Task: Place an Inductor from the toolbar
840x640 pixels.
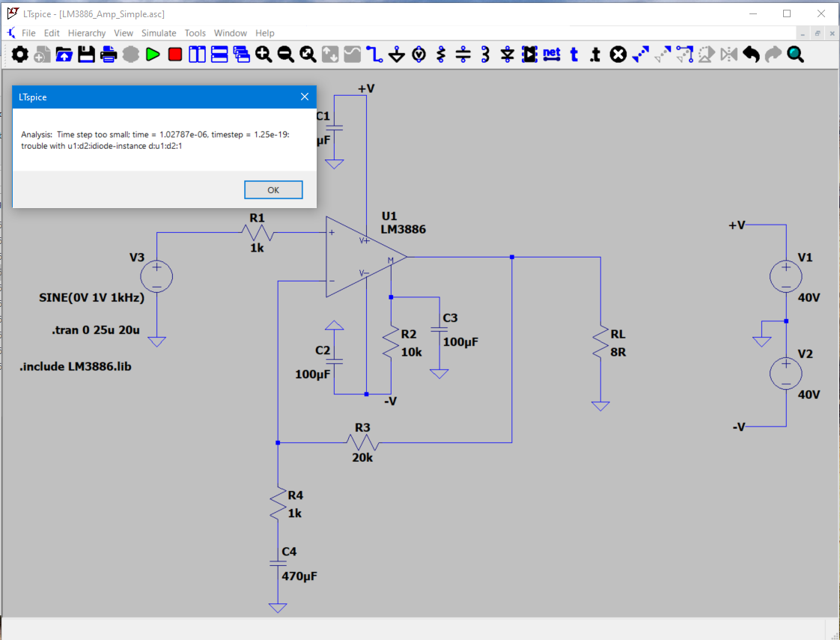Action: pyautogui.click(x=485, y=54)
